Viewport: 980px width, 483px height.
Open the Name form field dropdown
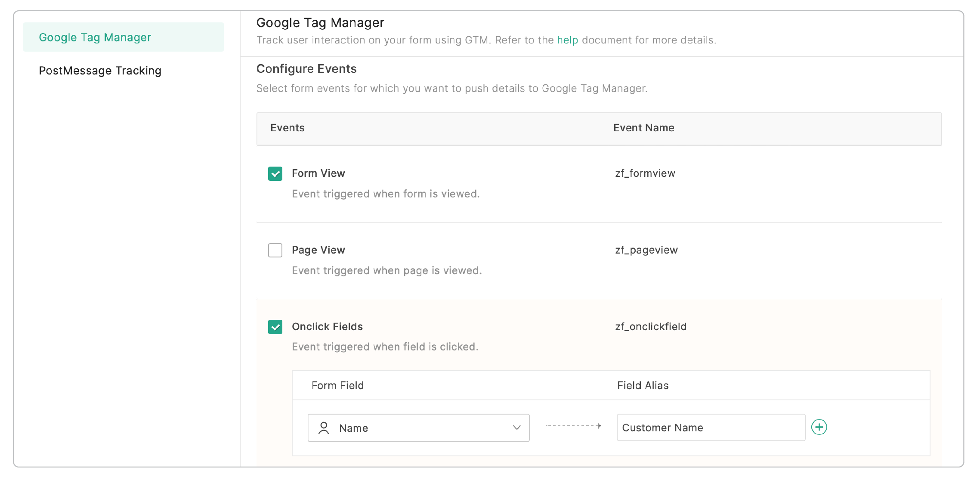tap(418, 428)
